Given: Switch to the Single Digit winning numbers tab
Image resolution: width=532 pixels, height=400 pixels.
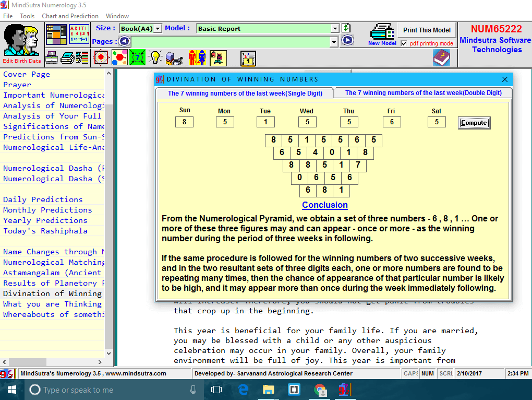Looking at the screenshot, I should pyautogui.click(x=245, y=93).
